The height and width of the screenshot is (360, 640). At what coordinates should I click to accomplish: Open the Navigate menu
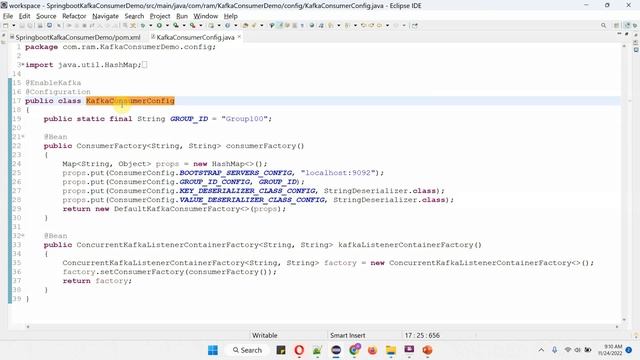pos(105,16)
